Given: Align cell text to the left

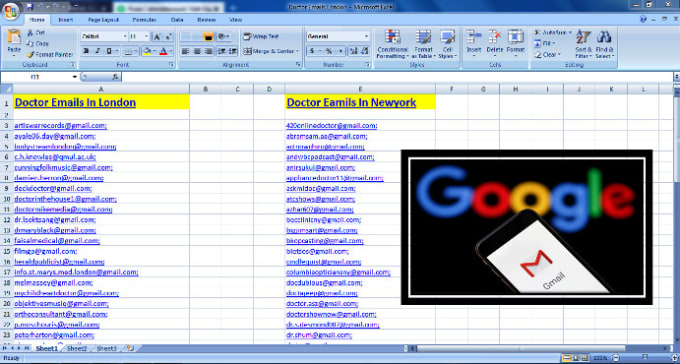Looking at the screenshot, I should tap(185, 51).
